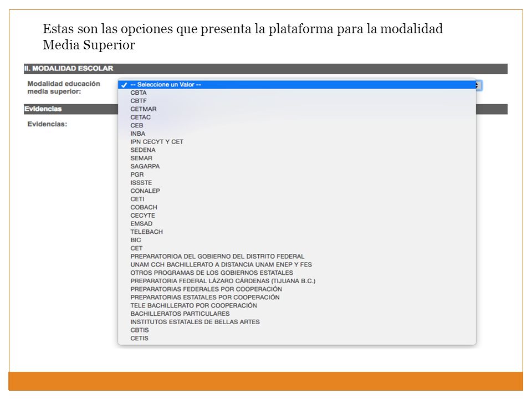Select SEDENA in the dropdown
The width and height of the screenshot is (532, 399).
coord(297,150)
